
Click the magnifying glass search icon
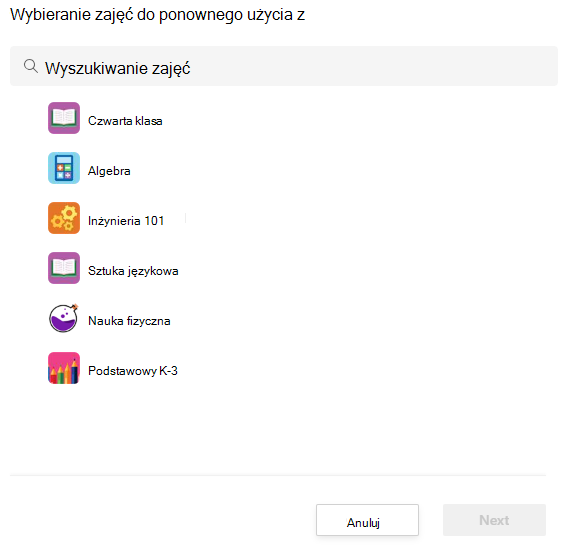coord(31,66)
